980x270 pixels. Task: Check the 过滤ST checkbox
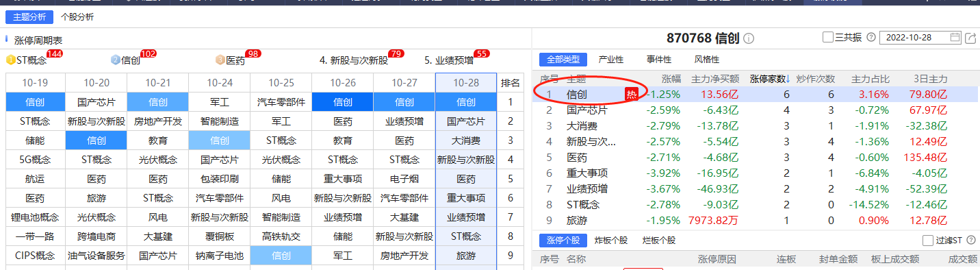point(927,241)
